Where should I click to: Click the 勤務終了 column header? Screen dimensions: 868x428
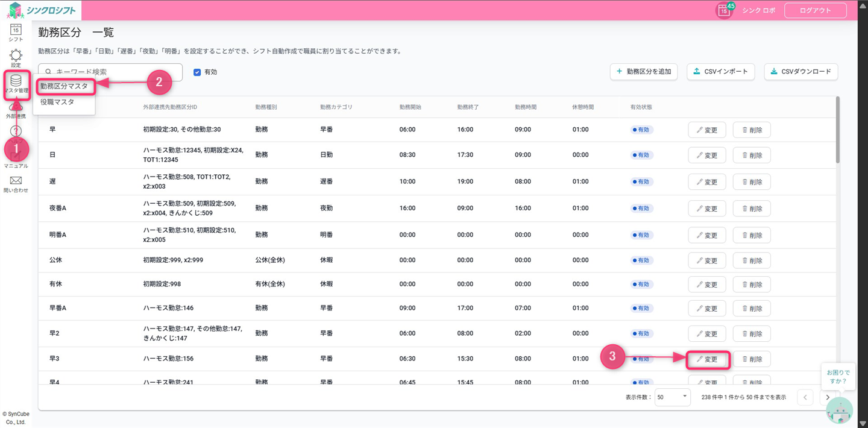click(468, 107)
